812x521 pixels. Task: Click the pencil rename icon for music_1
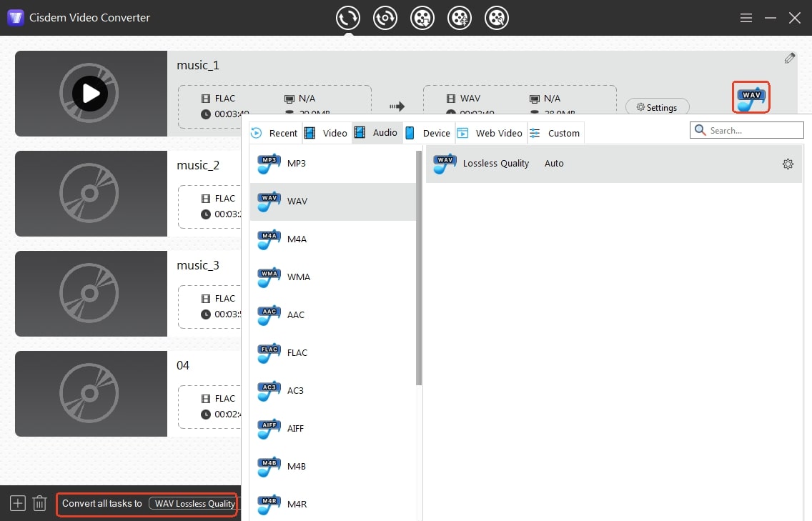click(789, 58)
